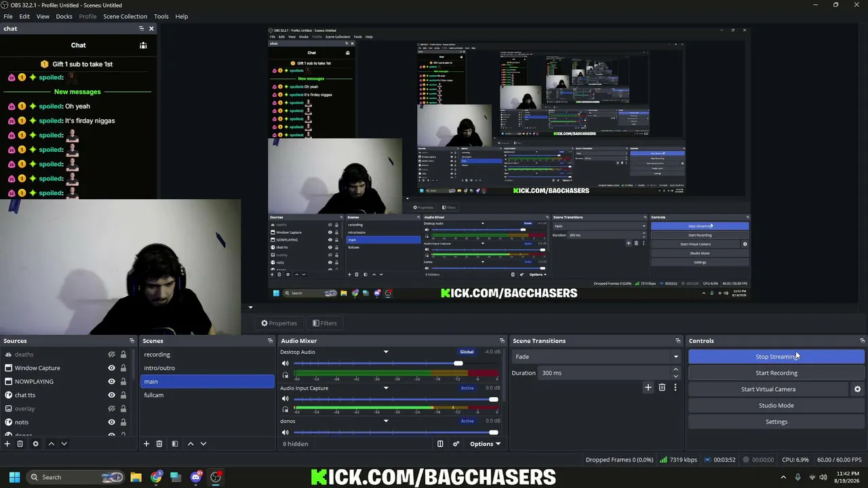Open Settings from Controls panel

pyautogui.click(x=776, y=422)
